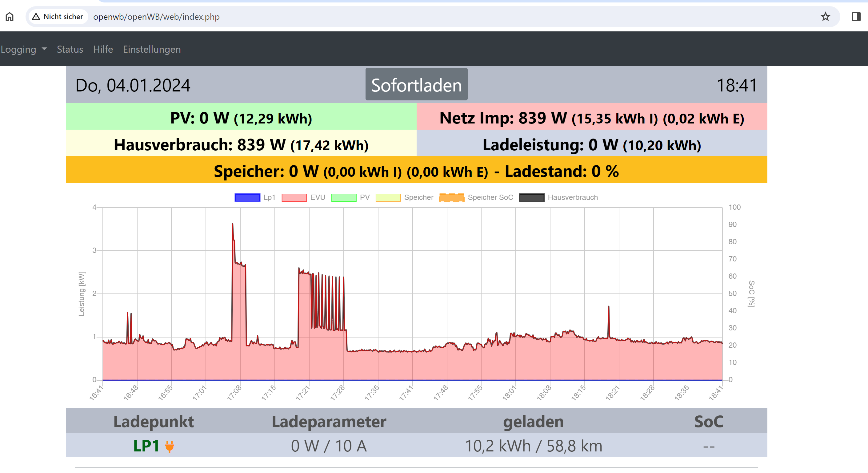Toggle the Lp1 legend entry in chart

(269, 198)
